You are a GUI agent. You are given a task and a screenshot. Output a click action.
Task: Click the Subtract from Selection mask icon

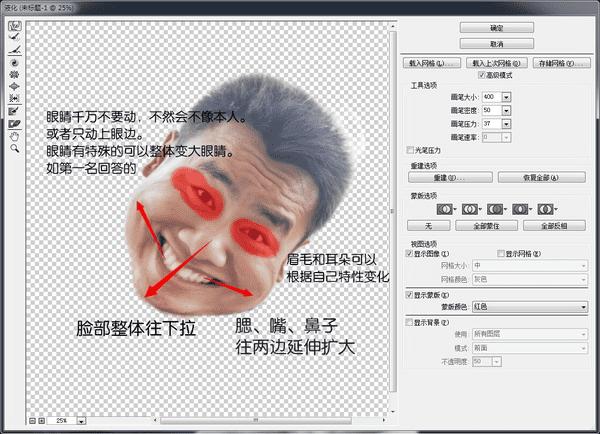[x=496, y=209]
